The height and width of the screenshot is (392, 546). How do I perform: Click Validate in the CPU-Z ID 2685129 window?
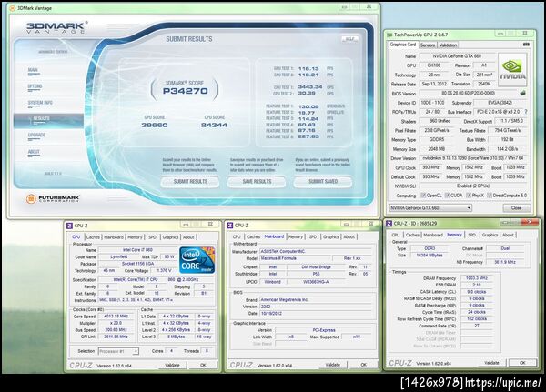coord(491,363)
